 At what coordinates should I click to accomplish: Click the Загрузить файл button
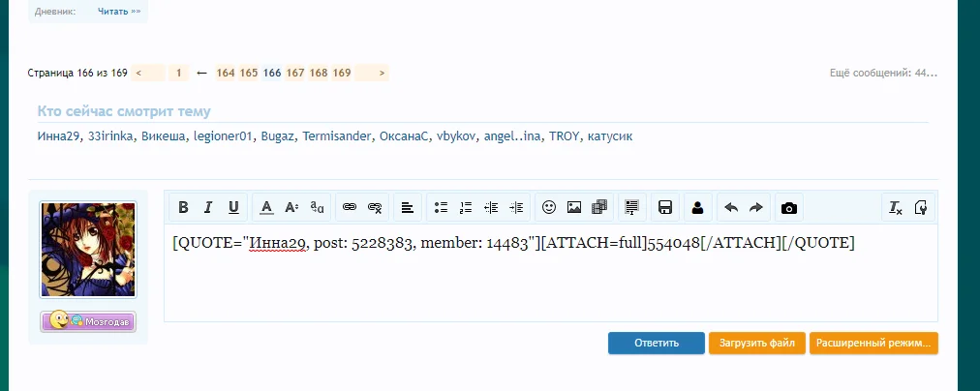click(757, 343)
